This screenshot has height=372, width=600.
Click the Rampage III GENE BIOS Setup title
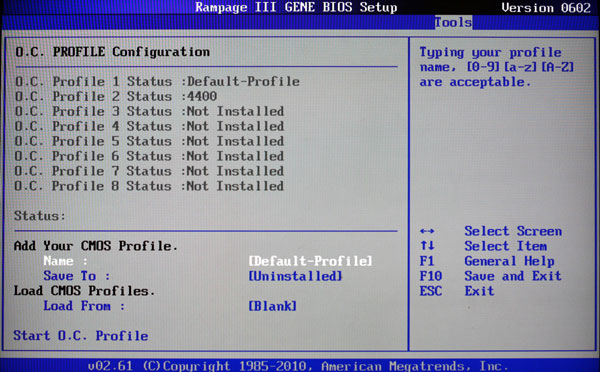point(296,7)
